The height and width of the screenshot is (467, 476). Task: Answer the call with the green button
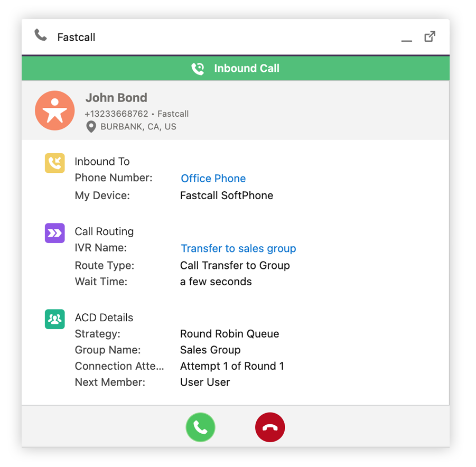[x=200, y=427]
